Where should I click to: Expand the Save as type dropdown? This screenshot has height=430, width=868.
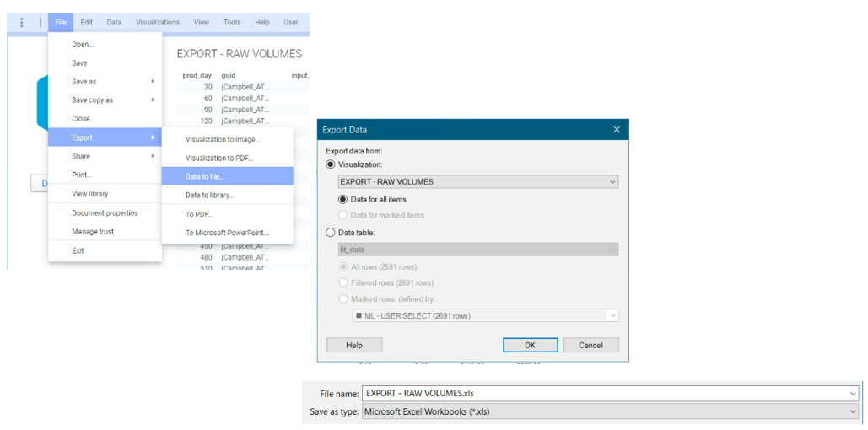(x=853, y=411)
